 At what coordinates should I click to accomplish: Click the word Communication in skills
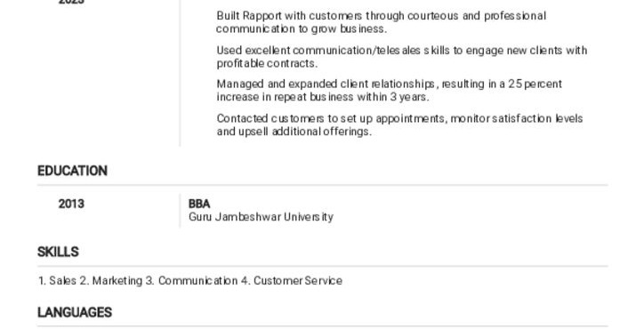pyautogui.click(x=198, y=281)
